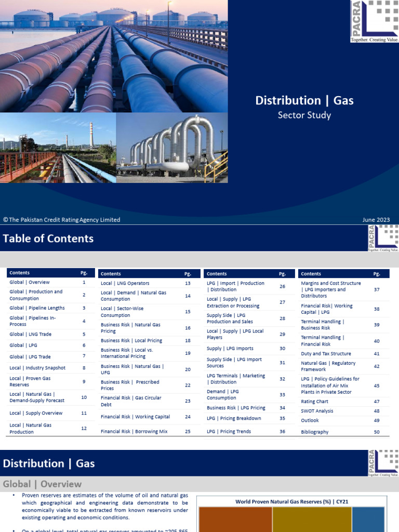Click PACRA logo in Table of Contents header

coord(383,238)
